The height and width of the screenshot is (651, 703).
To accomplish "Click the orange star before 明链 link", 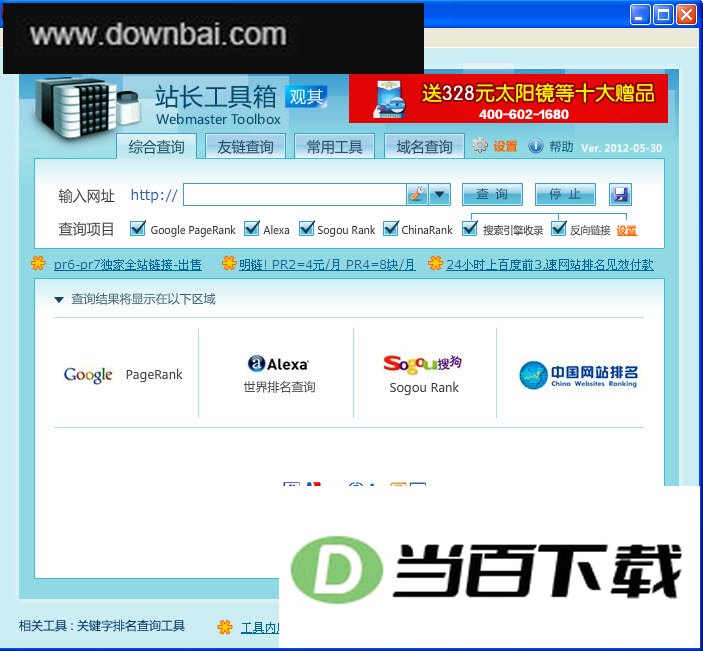I will [229, 263].
